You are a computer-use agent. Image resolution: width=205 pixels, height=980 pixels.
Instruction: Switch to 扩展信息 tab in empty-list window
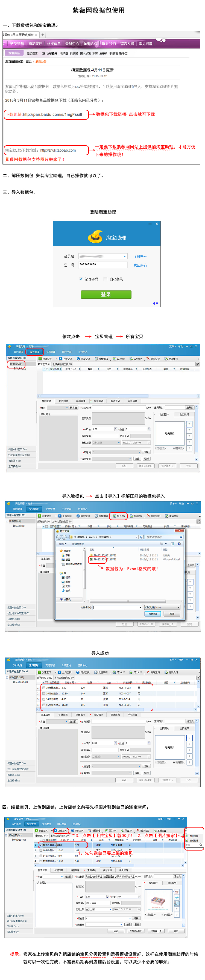pos(64,401)
